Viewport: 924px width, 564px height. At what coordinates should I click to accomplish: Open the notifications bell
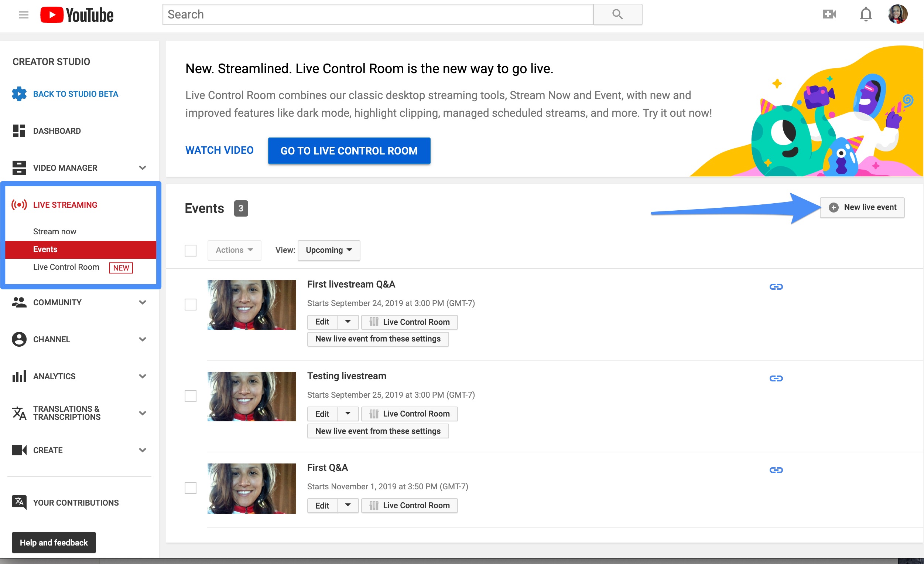866,15
